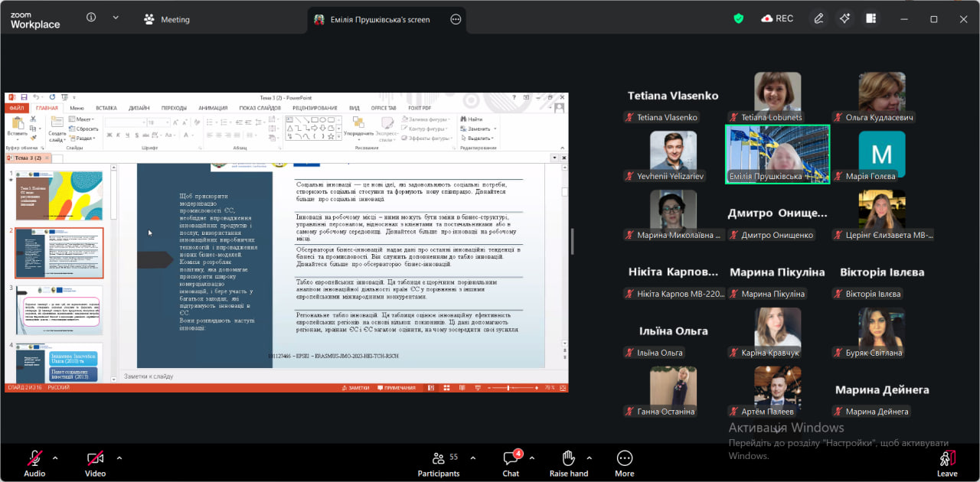Open the Participants panel

(x=438, y=462)
